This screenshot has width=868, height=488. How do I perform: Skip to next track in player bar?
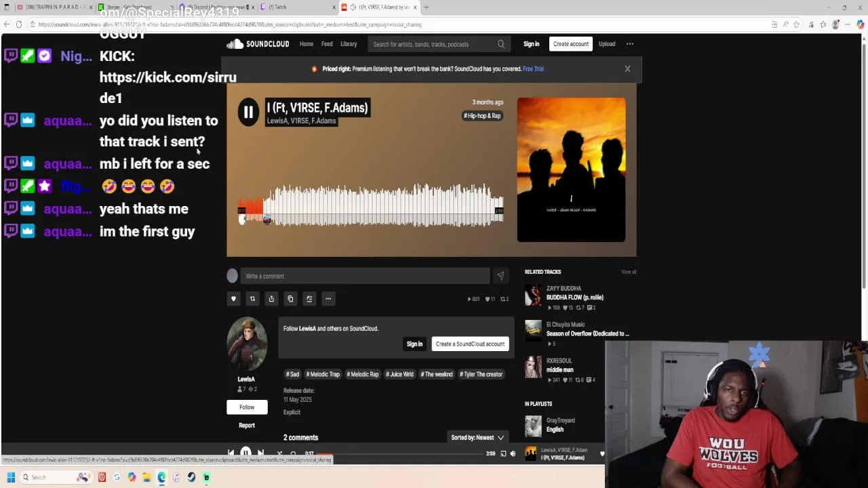260,453
